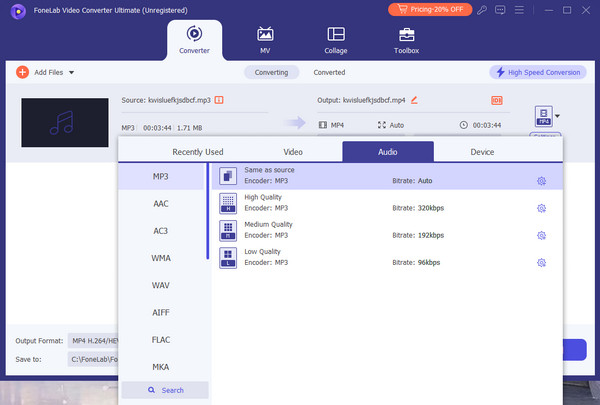
Task: Open the Device format tab
Action: (x=482, y=152)
